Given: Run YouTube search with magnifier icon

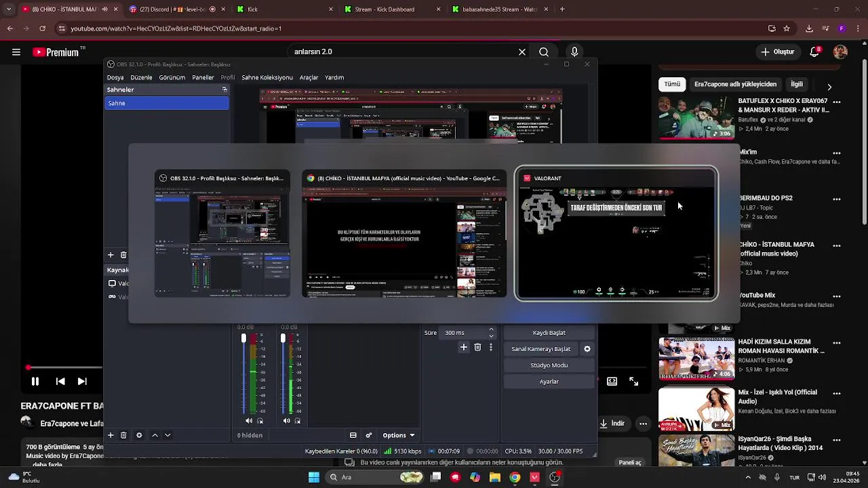Looking at the screenshot, I should 544,52.
